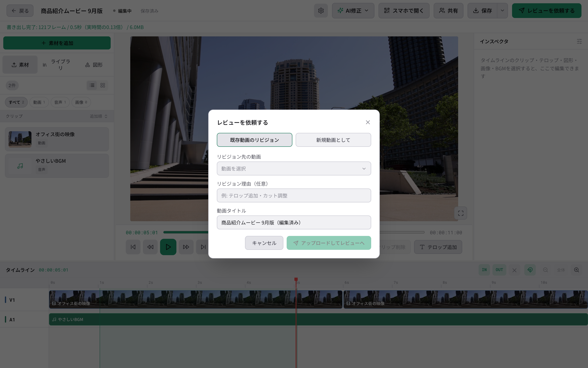Screen dimensions: 588x368
Task: Click the キャンセル button
Action: [264, 243]
